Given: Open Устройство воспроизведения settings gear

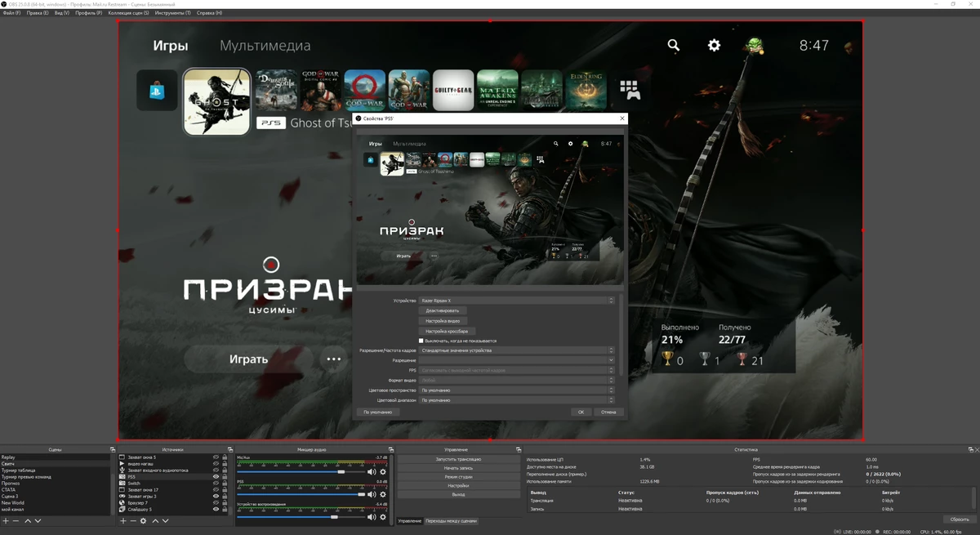Looking at the screenshot, I should click(383, 516).
